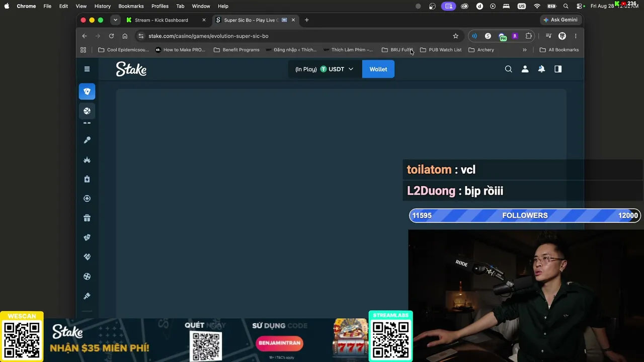Switch to Sports basketball icon in sidebar
The image size is (644, 362).
[87, 111]
